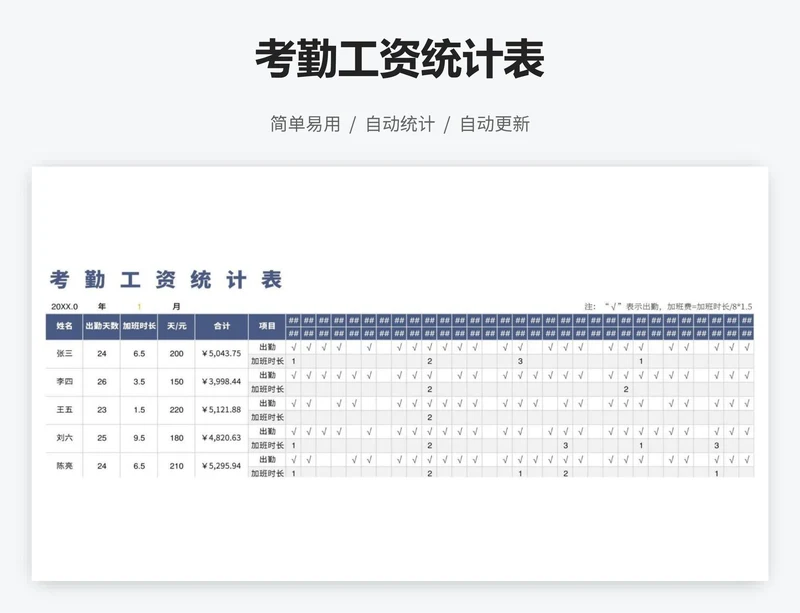Image resolution: width=800 pixels, height=613 pixels.
Task: Click the total cell ¥4,820.63
Action: (x=221, y=438)
